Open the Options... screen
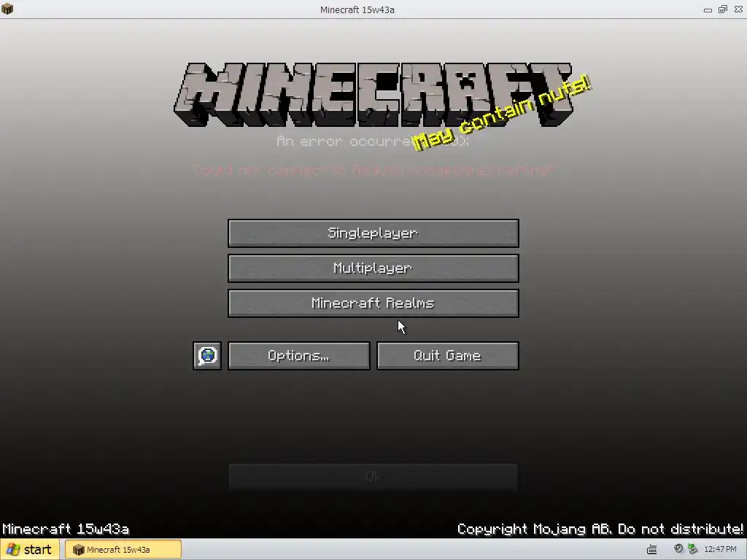 pos(298,356)
